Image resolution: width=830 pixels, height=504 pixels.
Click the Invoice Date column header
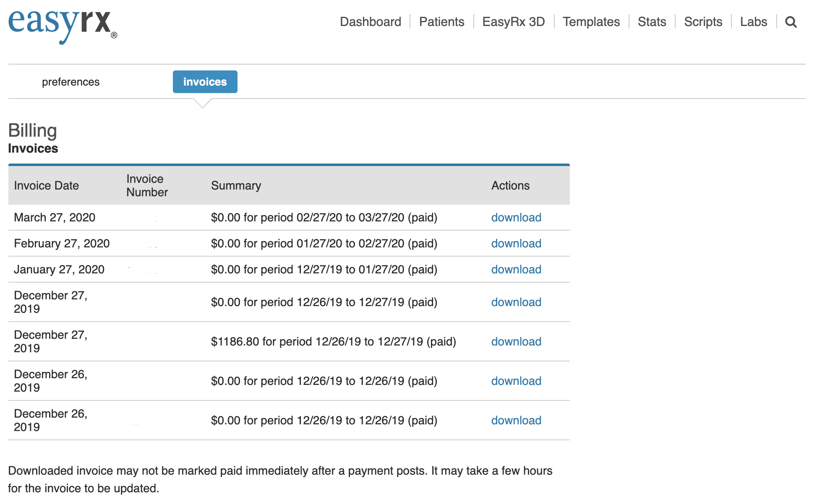46,186
